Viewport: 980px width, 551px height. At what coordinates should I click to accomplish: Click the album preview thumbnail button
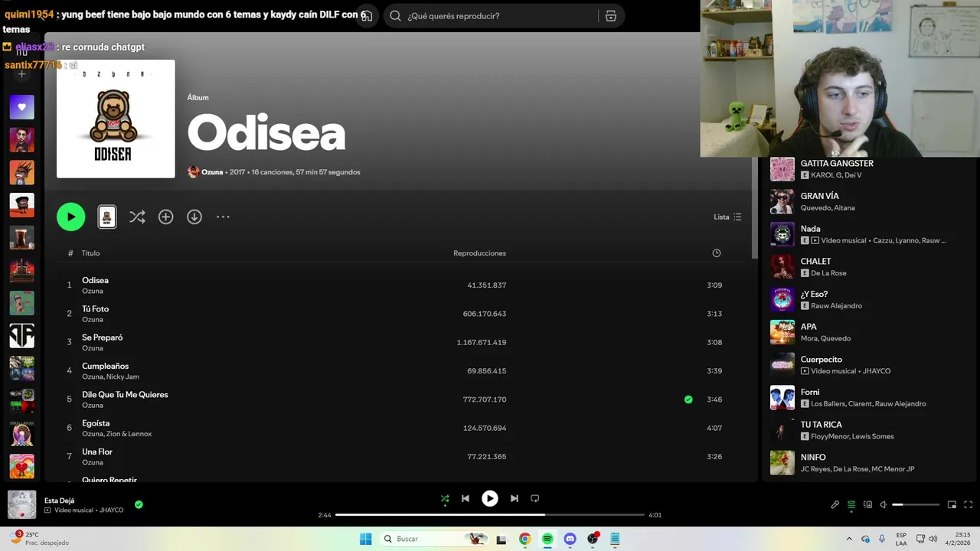pyautogui.click(x=107, y=217)
